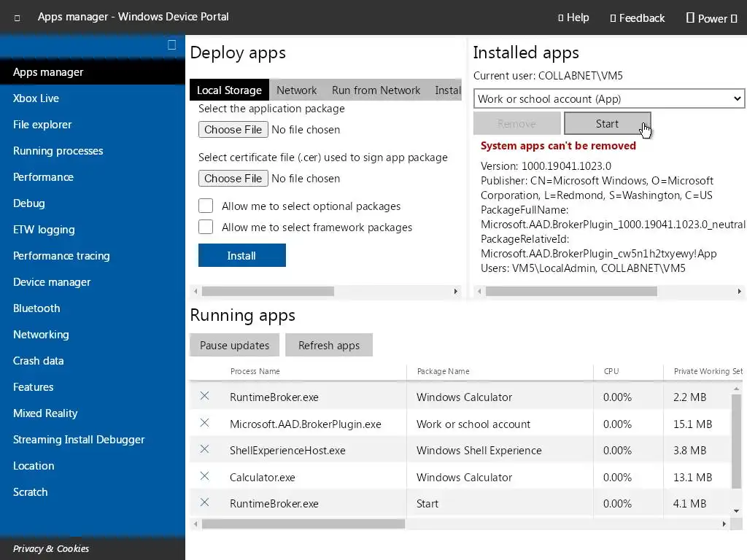Collapse the sidebar using its top icon
The height and width of the screenshot is (560, 747).
tap(171, 45)
